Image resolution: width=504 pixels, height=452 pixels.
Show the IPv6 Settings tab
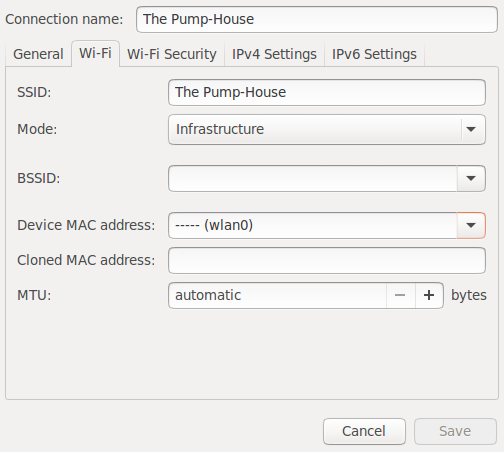tap(374, 54)
